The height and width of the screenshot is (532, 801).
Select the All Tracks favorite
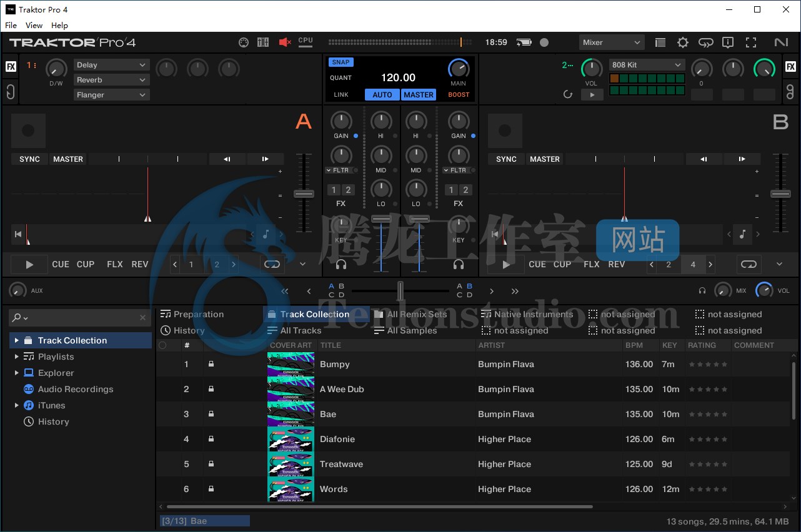click(x=294, y=330)
